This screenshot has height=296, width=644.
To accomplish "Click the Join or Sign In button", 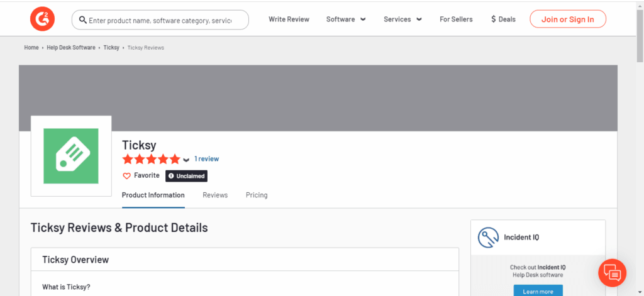I will tap(568, 19).
